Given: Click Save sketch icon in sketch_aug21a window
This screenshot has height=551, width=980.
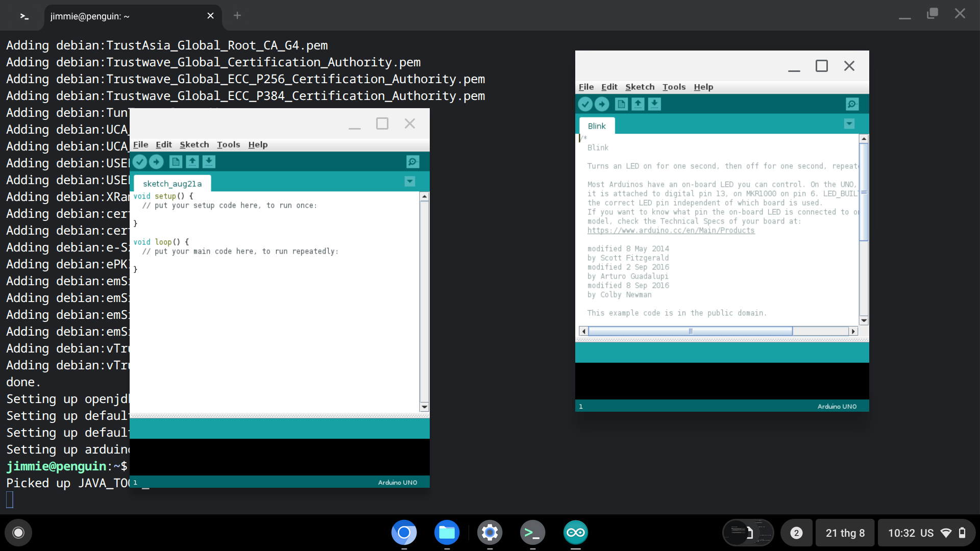Looking at the screenshot, I should [x=209, y=162].
